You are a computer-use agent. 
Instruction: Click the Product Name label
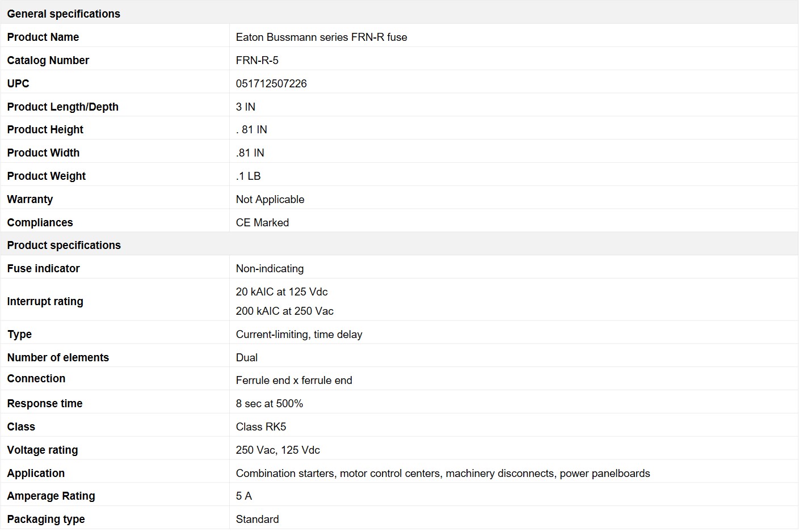coord(43,37)
